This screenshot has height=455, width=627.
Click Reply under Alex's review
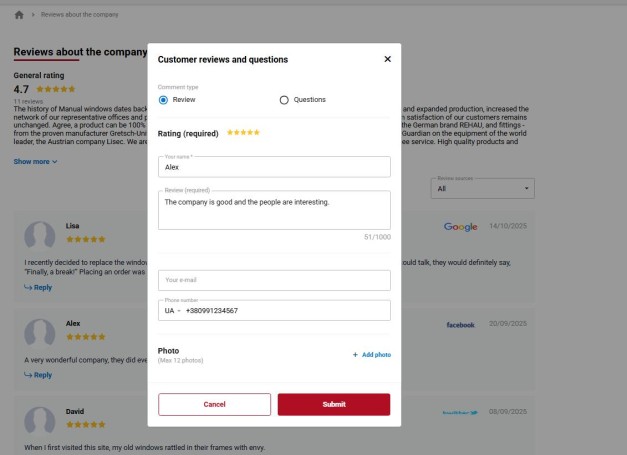coord(38,375)
